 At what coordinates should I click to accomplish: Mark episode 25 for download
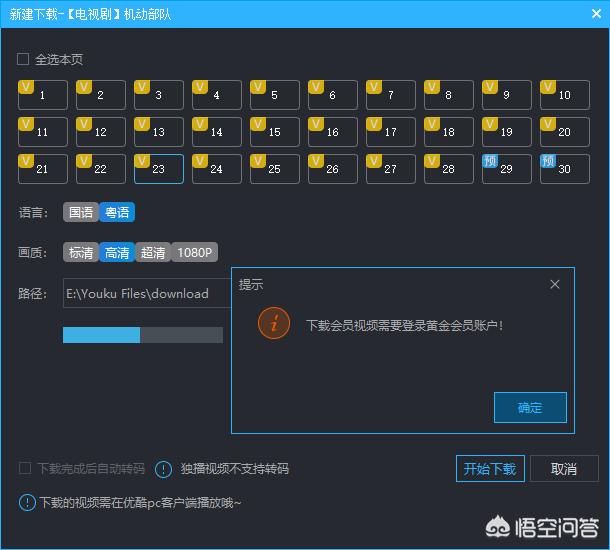pyautogui.click(x=275, y=169)
